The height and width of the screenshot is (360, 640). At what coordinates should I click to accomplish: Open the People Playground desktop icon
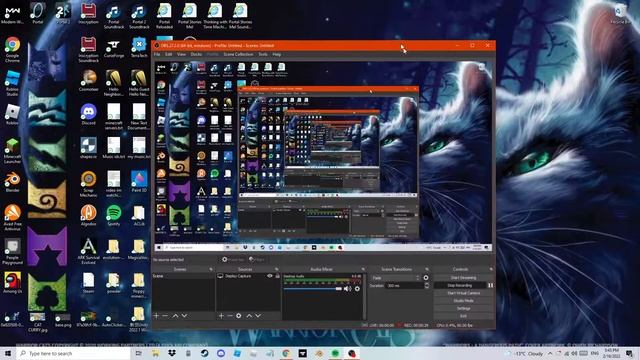[12, 252]
